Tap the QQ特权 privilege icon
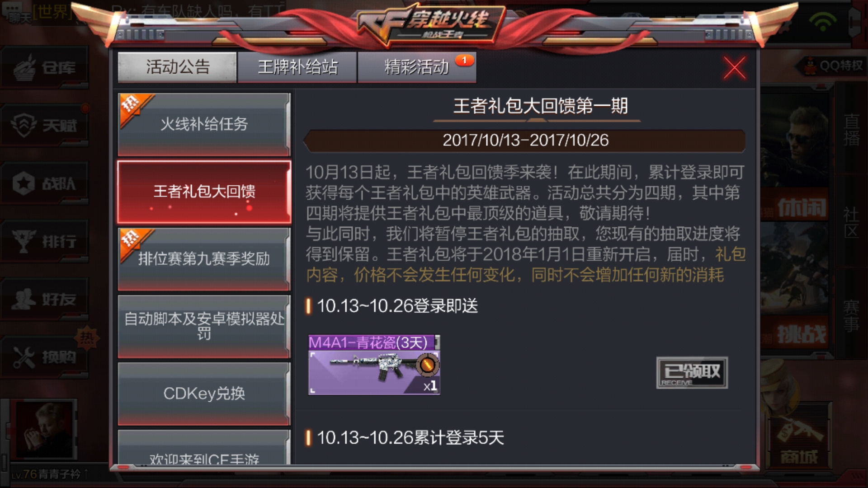This screenshot has width=868, height=488. pyautogui.click(x=832, y=66)
